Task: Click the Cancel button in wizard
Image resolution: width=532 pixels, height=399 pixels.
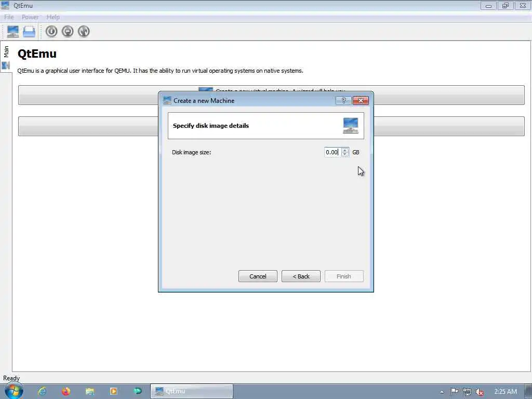Action: click(258, 276)
